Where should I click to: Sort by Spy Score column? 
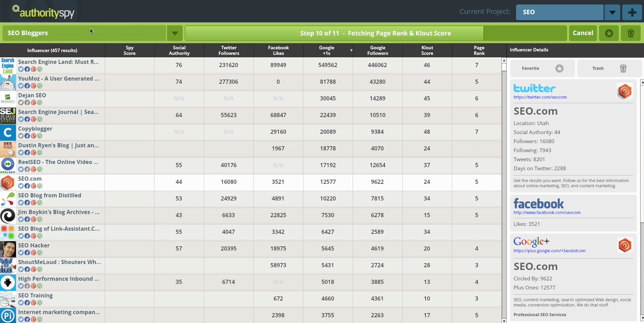[130, 50]
